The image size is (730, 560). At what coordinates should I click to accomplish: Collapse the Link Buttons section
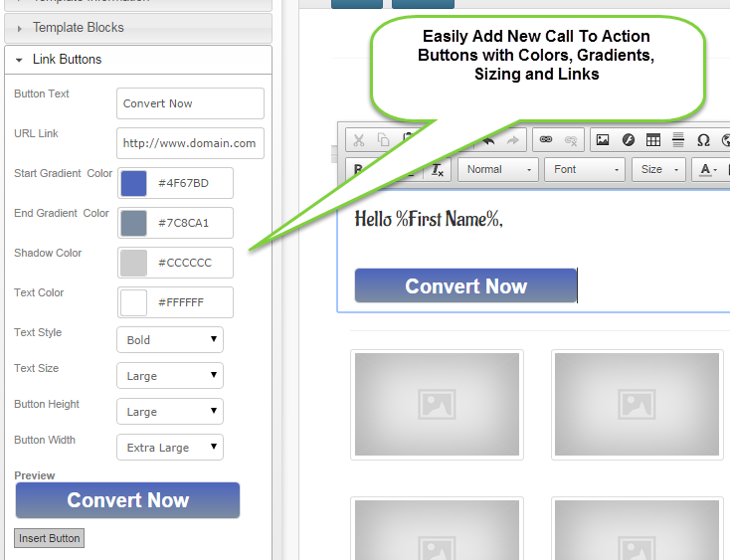click(x=138, y=60)
